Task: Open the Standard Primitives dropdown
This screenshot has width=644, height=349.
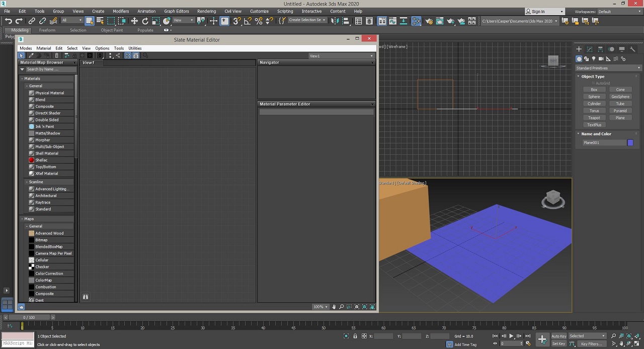Action: point(608,68)
